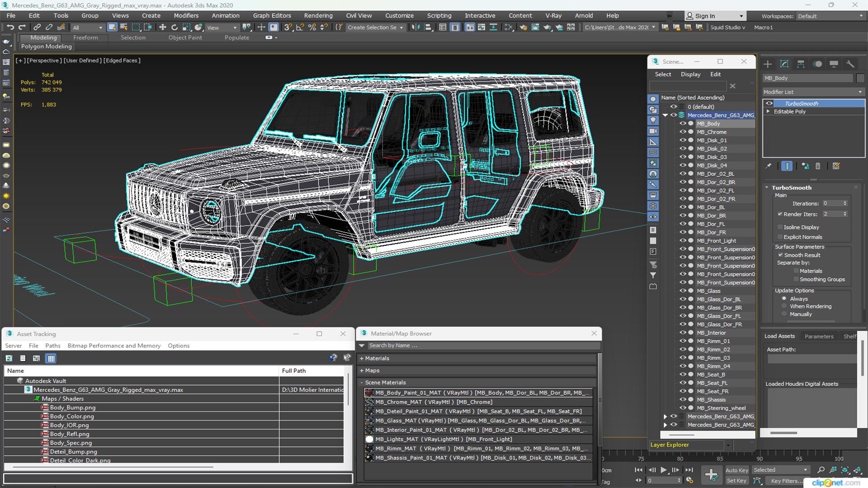868x488 pixels.
Task: Open the Utilities wrench tab
Action: (x=850, y=64)
